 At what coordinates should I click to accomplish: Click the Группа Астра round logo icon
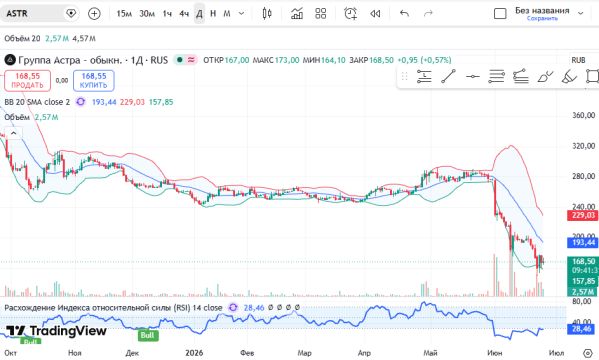(10, 60)
